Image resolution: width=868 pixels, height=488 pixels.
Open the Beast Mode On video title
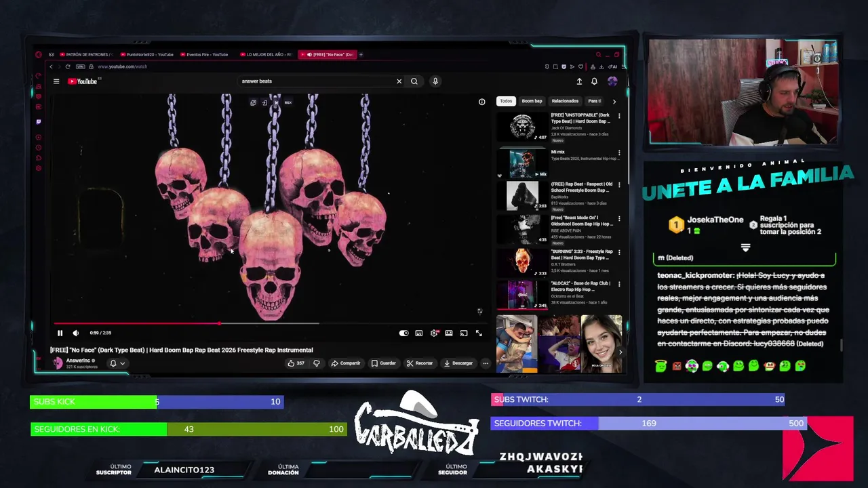[x=582, y=221]
